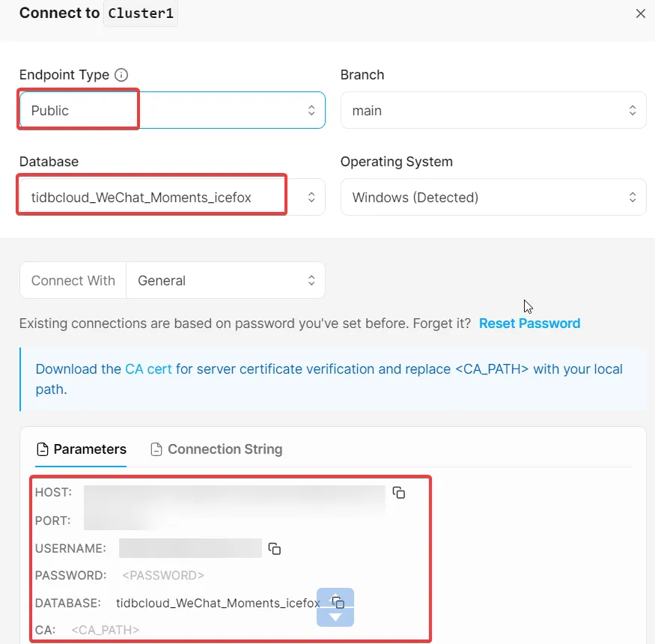The width and height of the screenshot is (655, 644).
Task: Click the blue down-arrow scroll overlay
Action: (335, 616)
